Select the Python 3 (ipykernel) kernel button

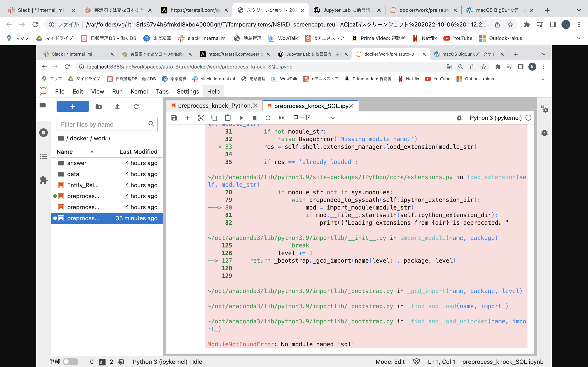tap(496, 118)
